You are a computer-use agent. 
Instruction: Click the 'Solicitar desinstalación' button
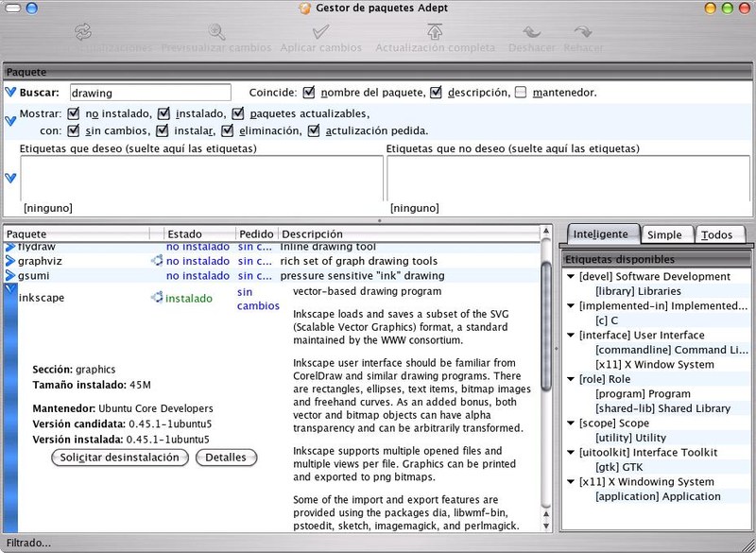pyautogui.click(x=120, y=458)
